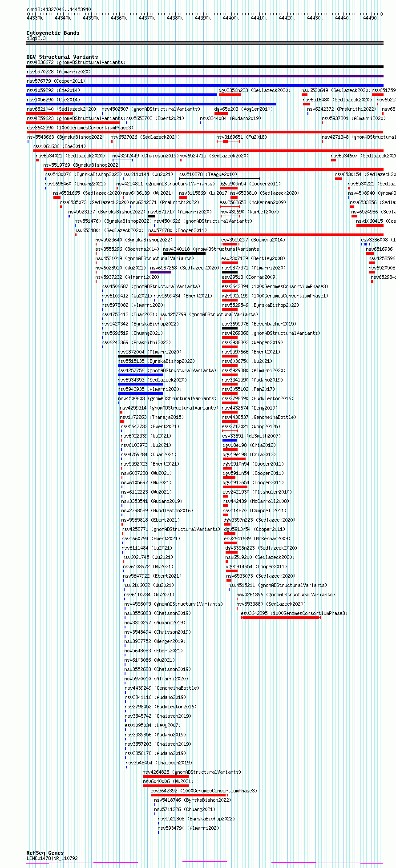This screenshot has height=868, width=396.
Task: Click the purple bar under nsv5970228
Action: click(x=205, y=76)
